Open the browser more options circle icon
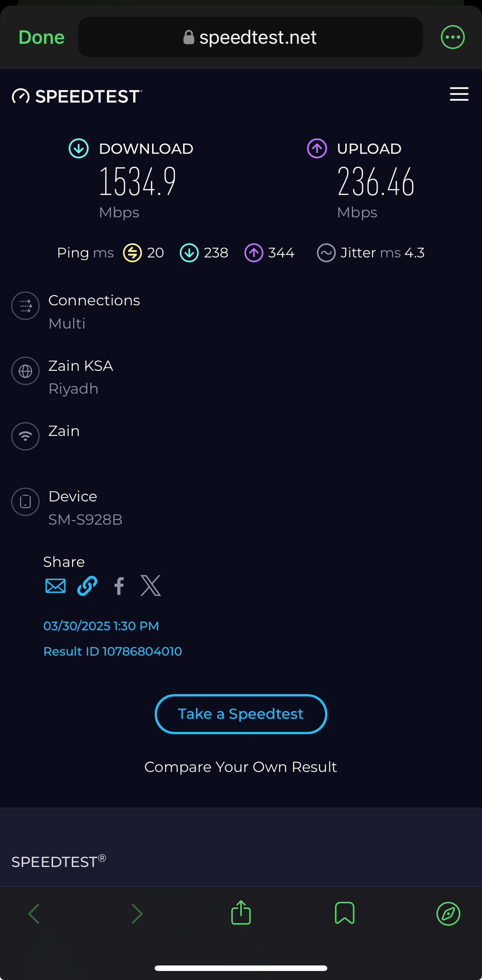This screenshot has width=482, height=980. (452, 37)
